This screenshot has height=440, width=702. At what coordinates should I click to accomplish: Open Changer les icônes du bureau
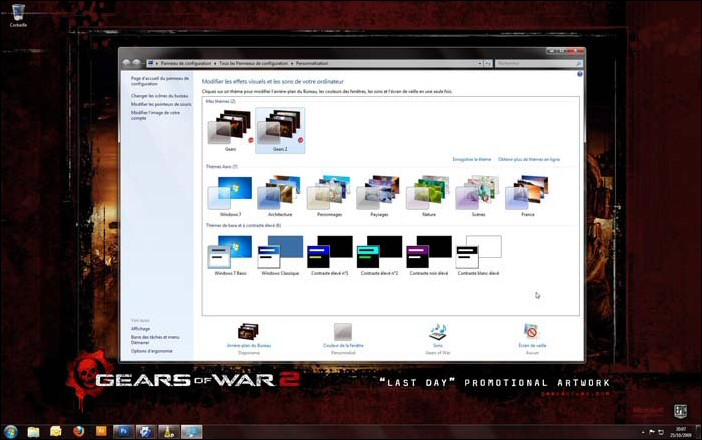pyautogui.click(x=159, y=96)
